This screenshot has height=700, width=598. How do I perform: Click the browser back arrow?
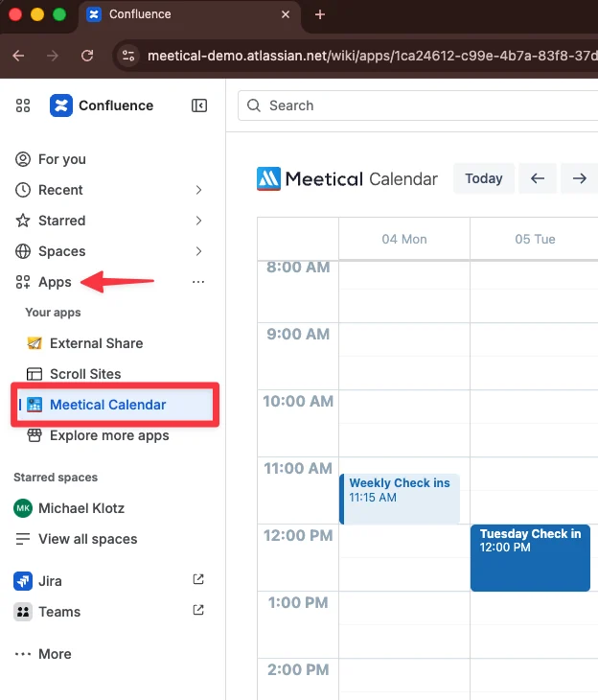(x=18, y=56)
